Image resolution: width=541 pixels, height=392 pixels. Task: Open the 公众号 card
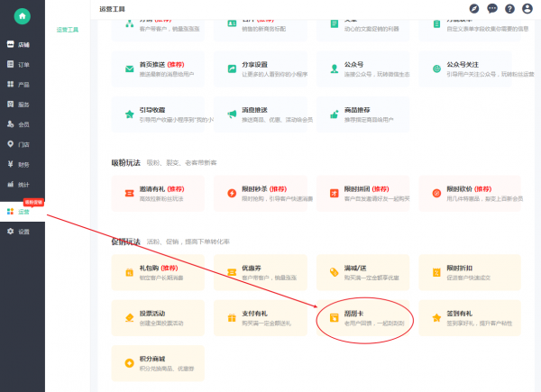pyautogui.click(x=363, y=69)
